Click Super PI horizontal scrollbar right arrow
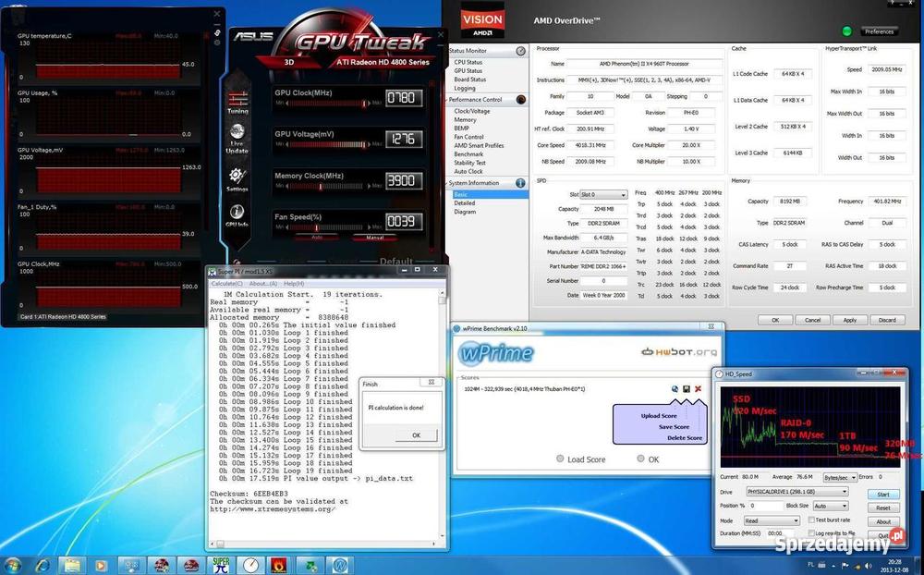 [434, 544]
